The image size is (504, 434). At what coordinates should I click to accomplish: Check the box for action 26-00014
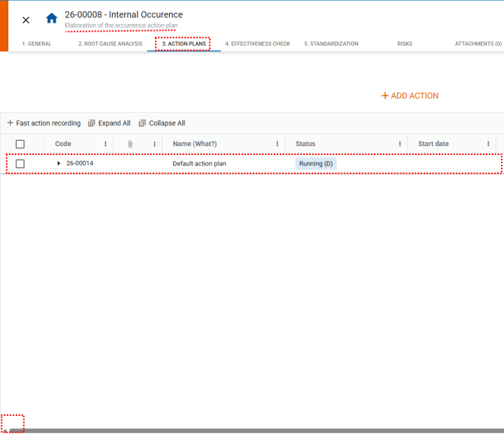(x=20, y=164)
